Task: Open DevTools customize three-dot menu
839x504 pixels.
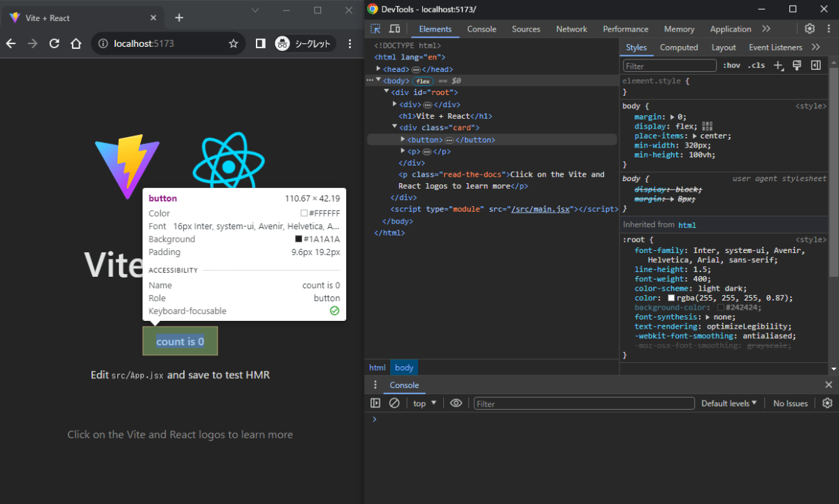Action: pos(827,29)
